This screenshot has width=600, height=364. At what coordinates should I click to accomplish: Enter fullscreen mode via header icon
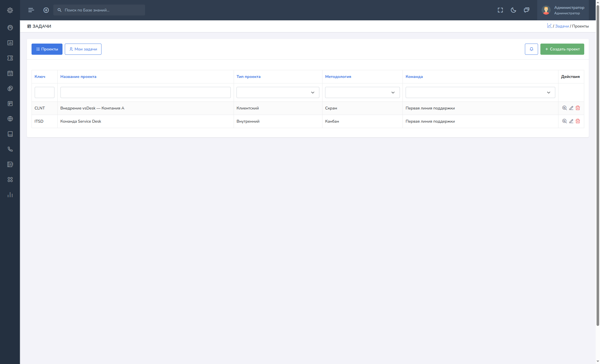point(500,10)
